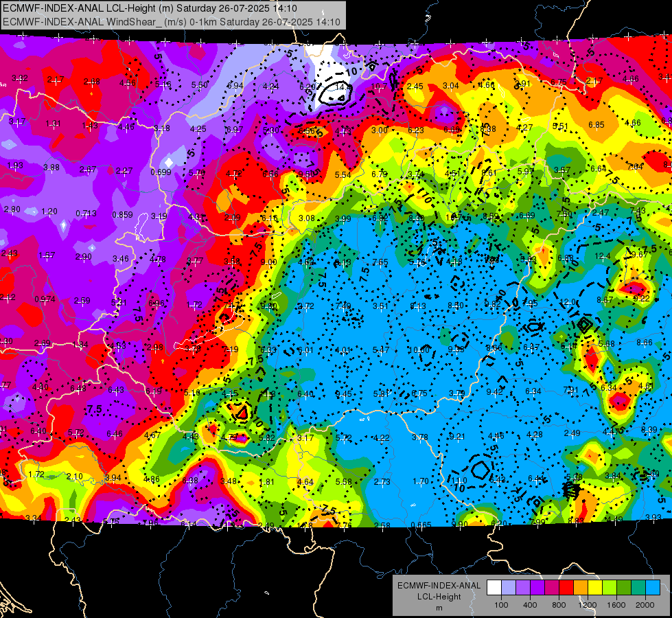The height and width of the screenshot is (618, 672).
Task: Click the 11.0 shear value on the map
Action: tap(459, 481)
